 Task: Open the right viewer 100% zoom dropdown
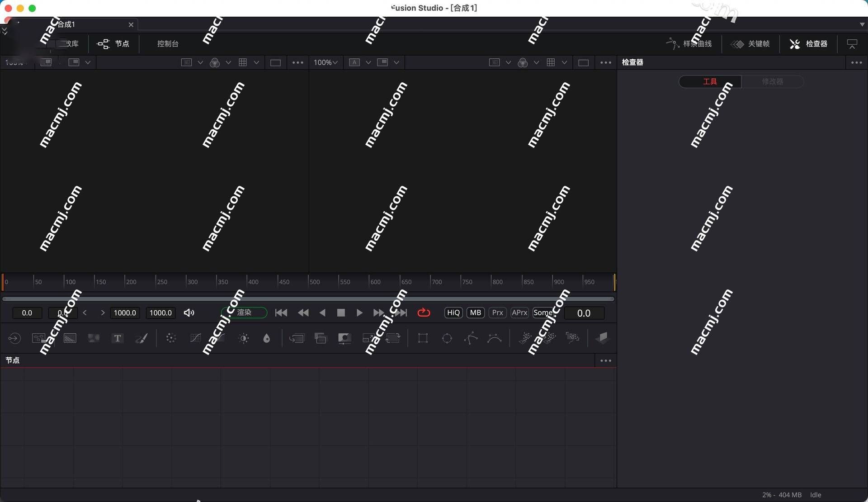325,62
